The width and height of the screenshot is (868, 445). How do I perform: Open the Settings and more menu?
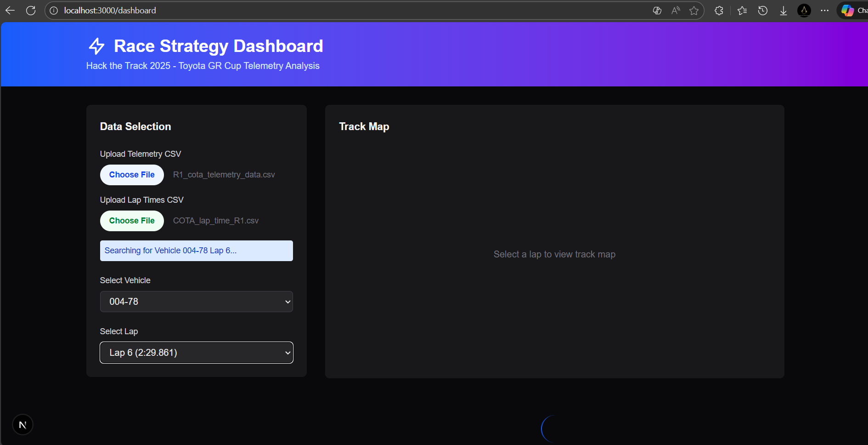[x=825, y=10]
